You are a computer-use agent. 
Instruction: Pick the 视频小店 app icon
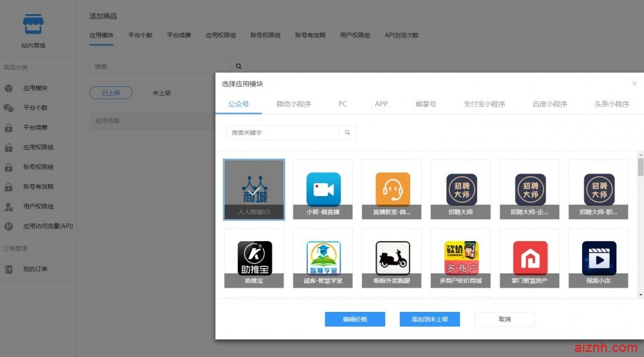599,258
